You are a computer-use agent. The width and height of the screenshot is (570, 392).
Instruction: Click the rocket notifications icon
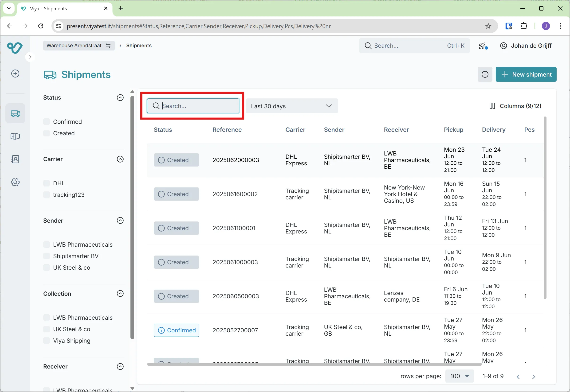coord(483,46)
